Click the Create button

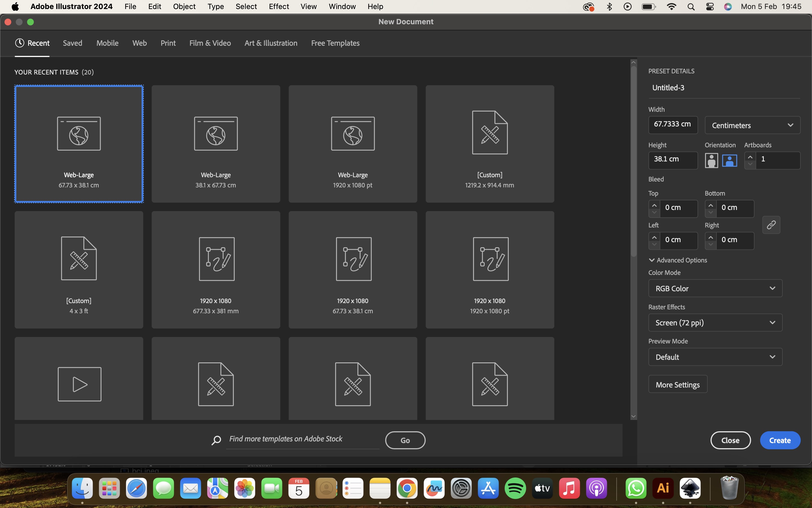(780, 440)
